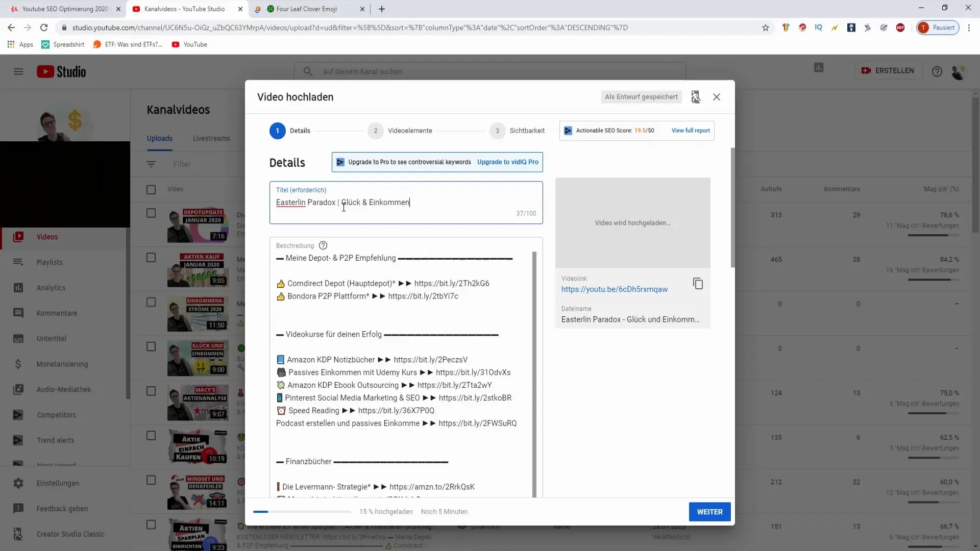This screenshot has width=980, height=551.
Task: Open Einstellungen gear in the sidebar
Action: click(18, 483)
